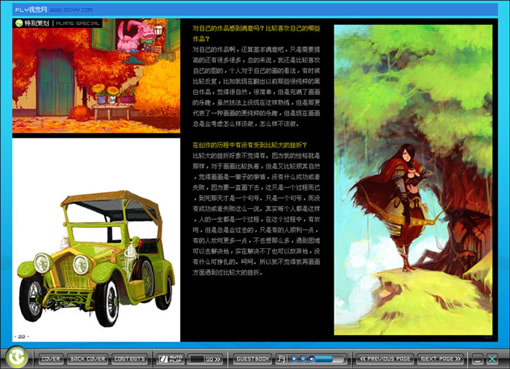Jump to the Back Cover
This screenshot has height=369, width=510.
(88, 359)
